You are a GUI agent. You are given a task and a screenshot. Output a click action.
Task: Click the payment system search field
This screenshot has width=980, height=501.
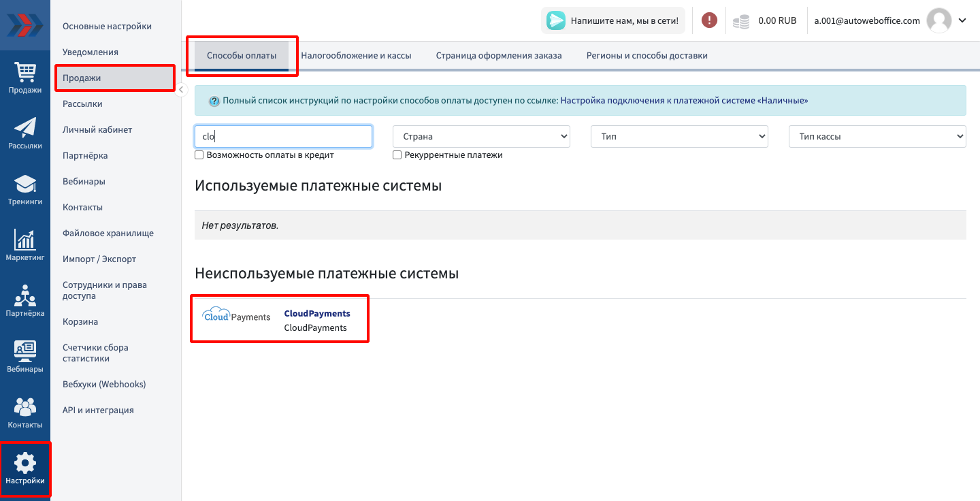coord(283,137)
